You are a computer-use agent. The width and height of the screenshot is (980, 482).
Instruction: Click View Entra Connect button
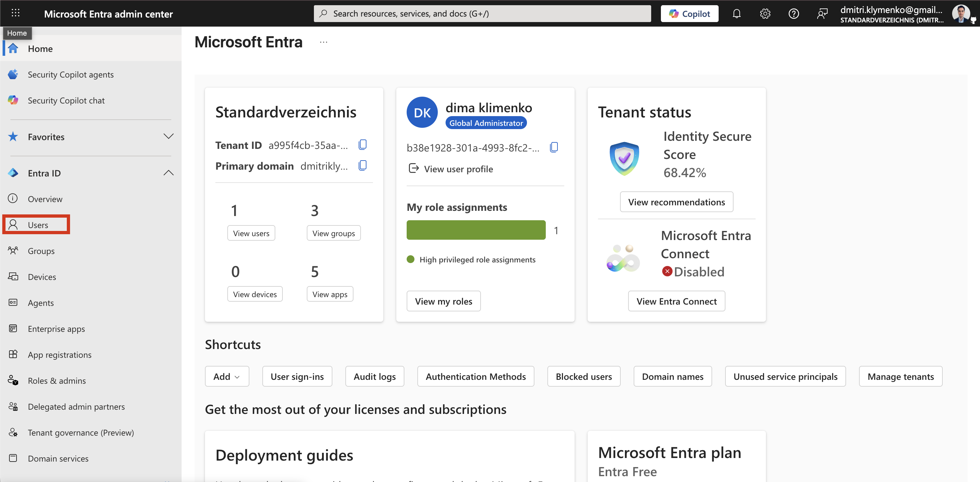pyautogui.click(x=676, y=301)
